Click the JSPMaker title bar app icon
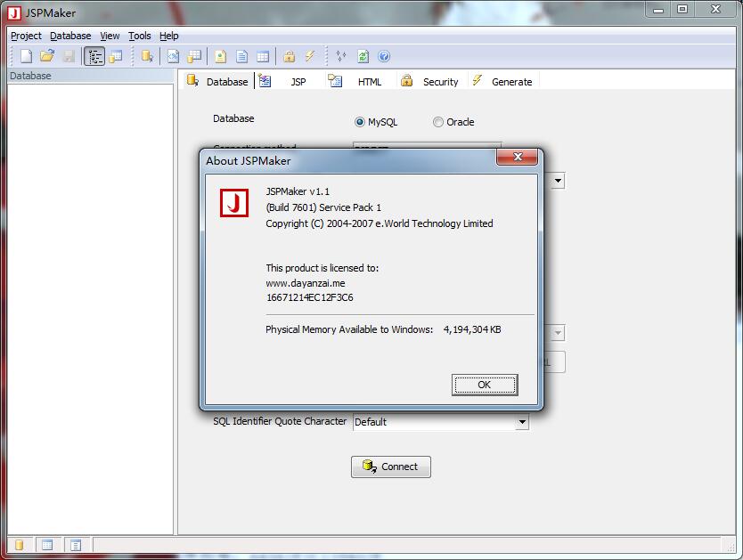This screenshot has height=560, width=743. click(x=14, y=12)
